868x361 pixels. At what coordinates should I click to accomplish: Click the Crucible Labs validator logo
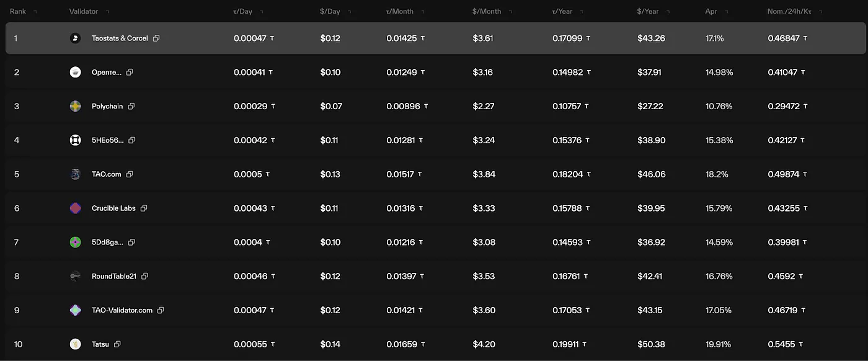point(76,208)
